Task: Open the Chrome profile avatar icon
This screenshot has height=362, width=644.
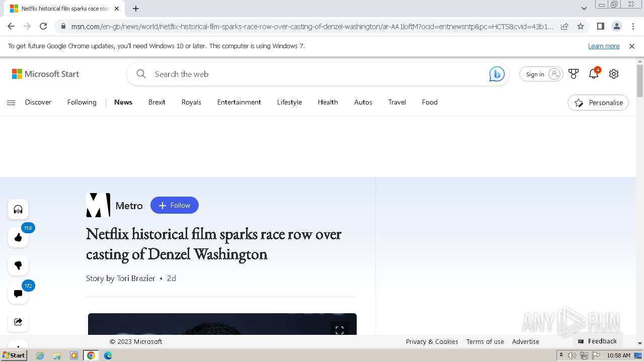Action: pyautogui.click(x=617, y=26)
